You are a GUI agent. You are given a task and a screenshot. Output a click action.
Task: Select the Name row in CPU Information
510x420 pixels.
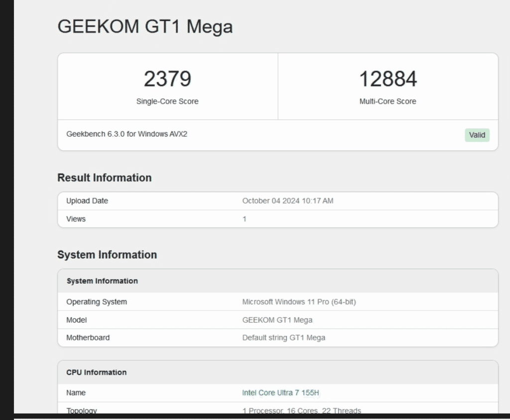point(199,393)
